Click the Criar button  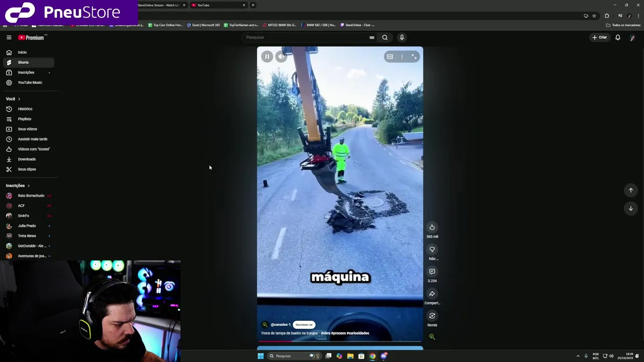tap(600, 37)
